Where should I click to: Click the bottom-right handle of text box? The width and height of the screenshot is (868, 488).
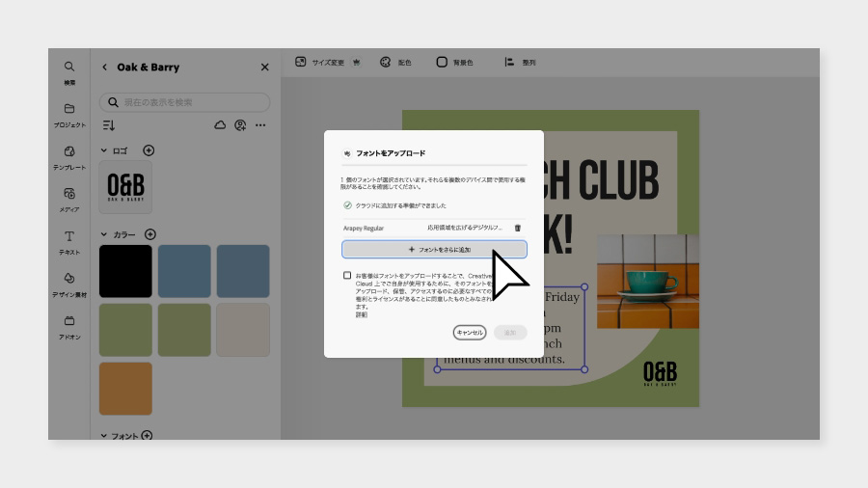coord(584,369)
